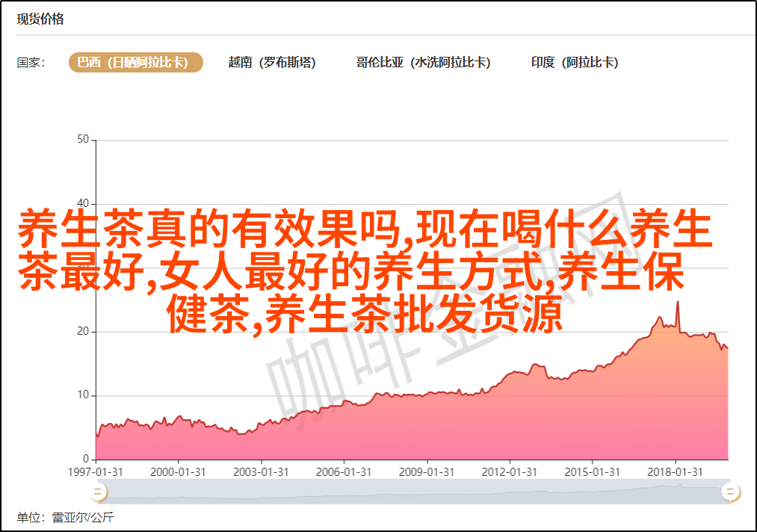Click the sharp price peak near 2018
Viewport: 757px width, 532px height.
[x=678, y=302]
